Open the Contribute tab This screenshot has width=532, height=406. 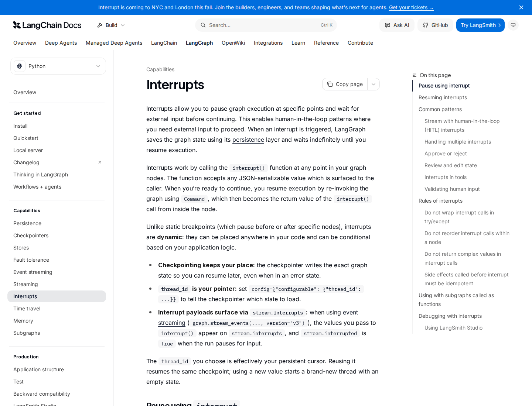[360, 43]
